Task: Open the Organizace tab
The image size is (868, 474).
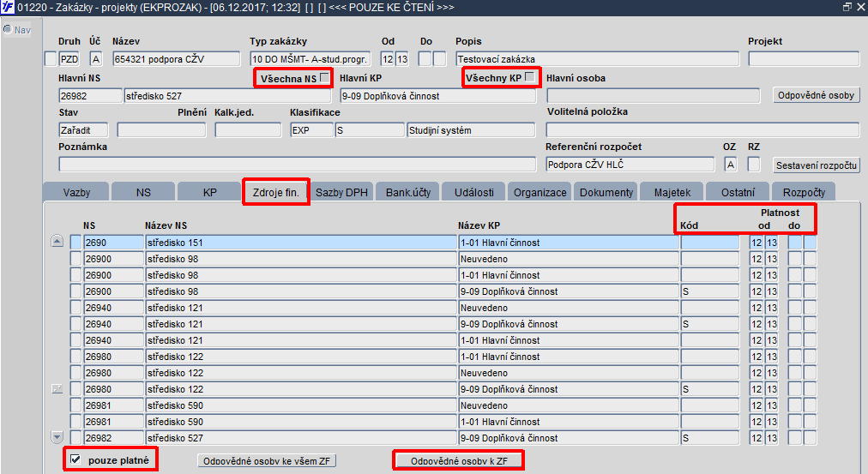Action: tap(539, 192)
